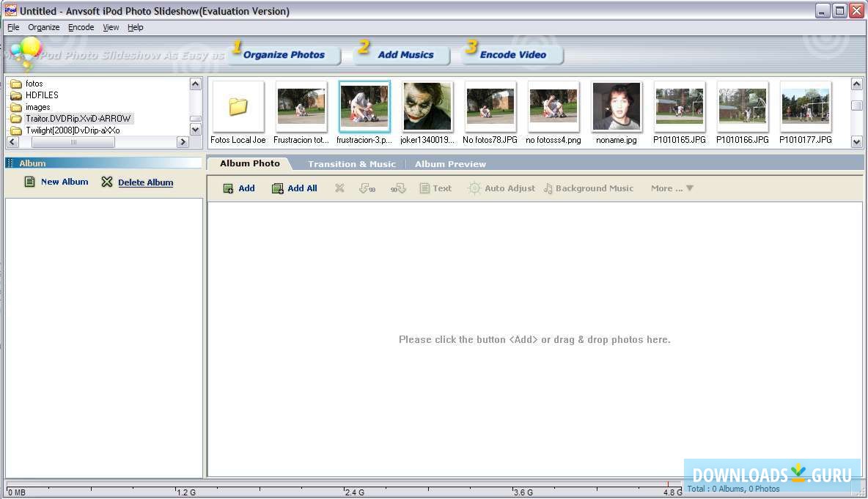Click the Auto Adjust icon
The height and width of the screenshot is (499, 868).
(x=501, y=188)
